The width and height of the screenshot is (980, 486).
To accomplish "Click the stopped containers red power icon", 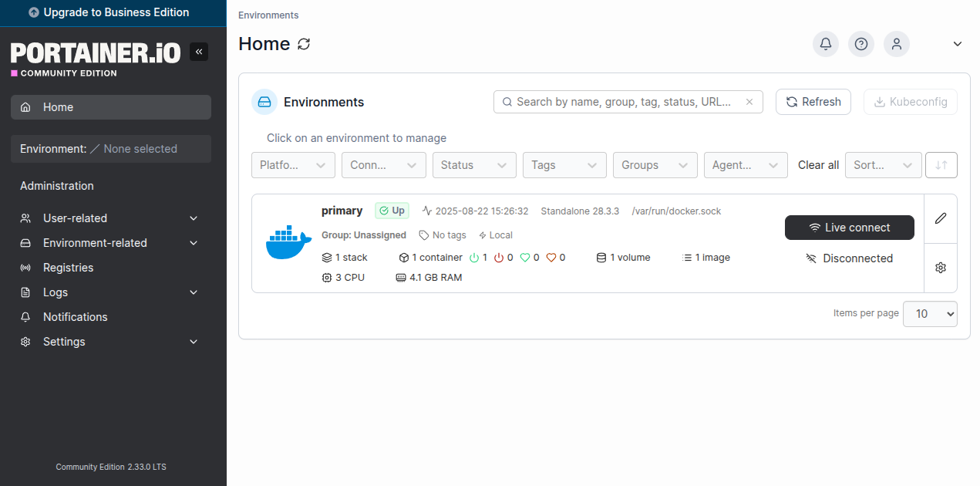I will 499,258.
